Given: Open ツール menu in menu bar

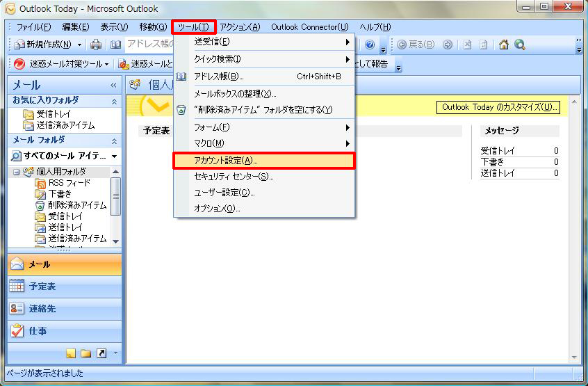Looking at the screenshot, I should click(x=193, y=27).
